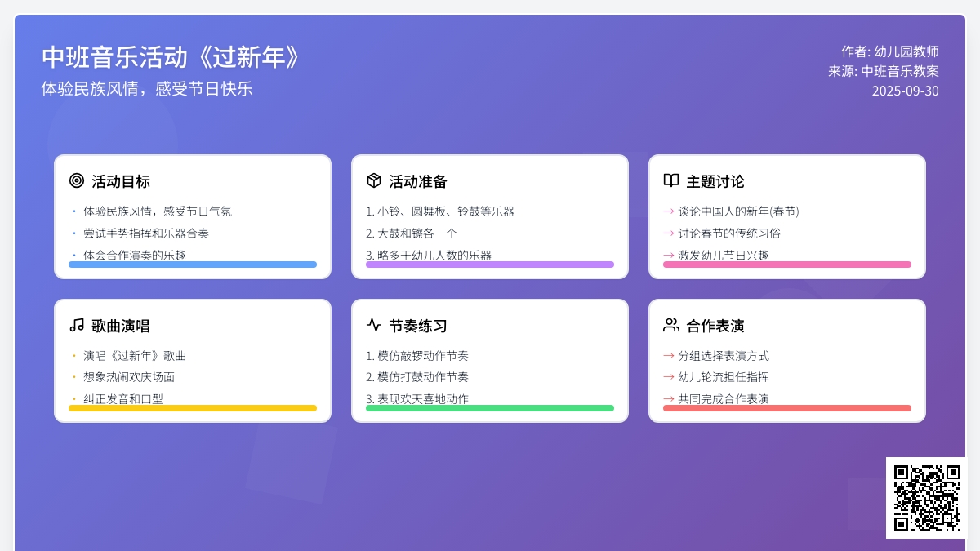Click the subtitle 体验民族风情，感受节日快乐
The height and width of the screenshot is (551, 980).
click(x=147, y=89)
